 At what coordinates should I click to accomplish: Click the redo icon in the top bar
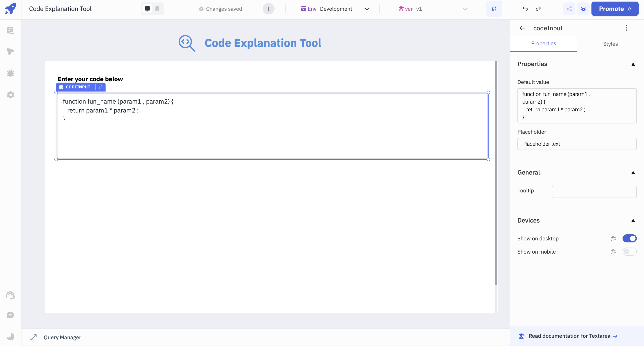(x=538, y=9)
